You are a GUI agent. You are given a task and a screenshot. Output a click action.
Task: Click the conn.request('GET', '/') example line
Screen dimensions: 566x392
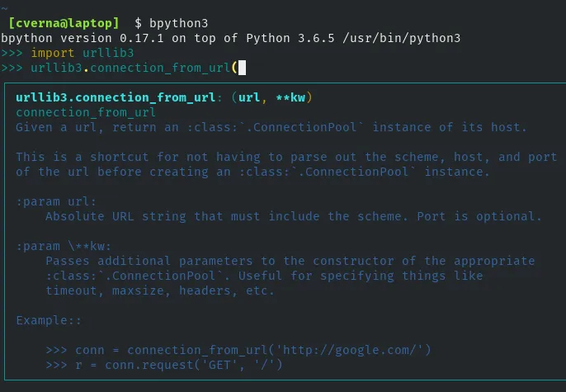coord(164,364)
